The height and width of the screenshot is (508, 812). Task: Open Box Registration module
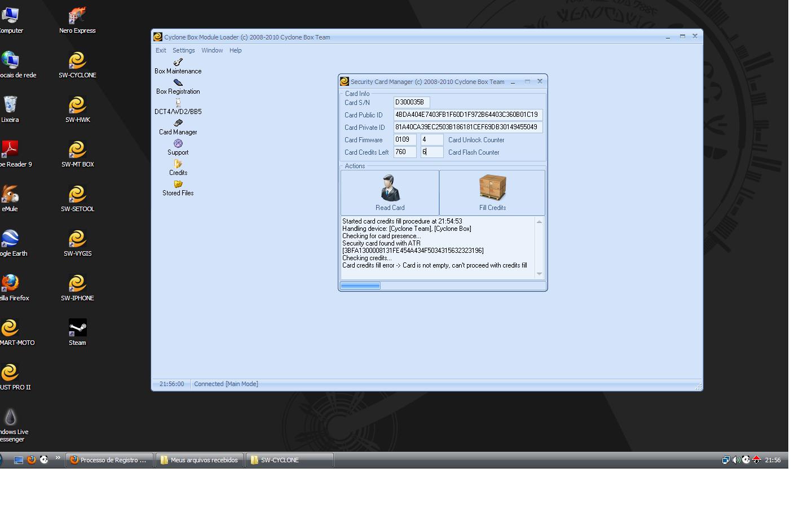[x=178, y=86]
